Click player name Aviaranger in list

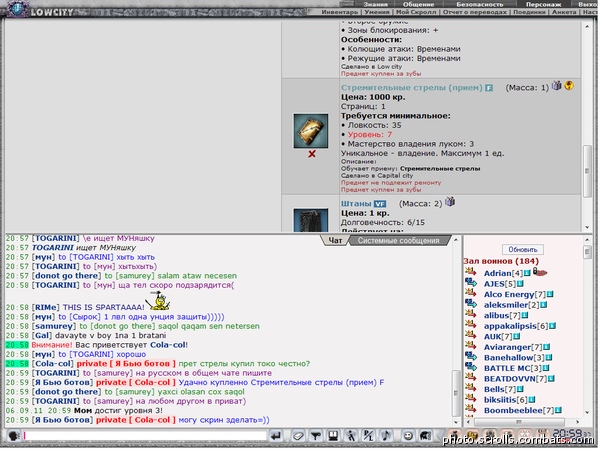coord(507,347)
